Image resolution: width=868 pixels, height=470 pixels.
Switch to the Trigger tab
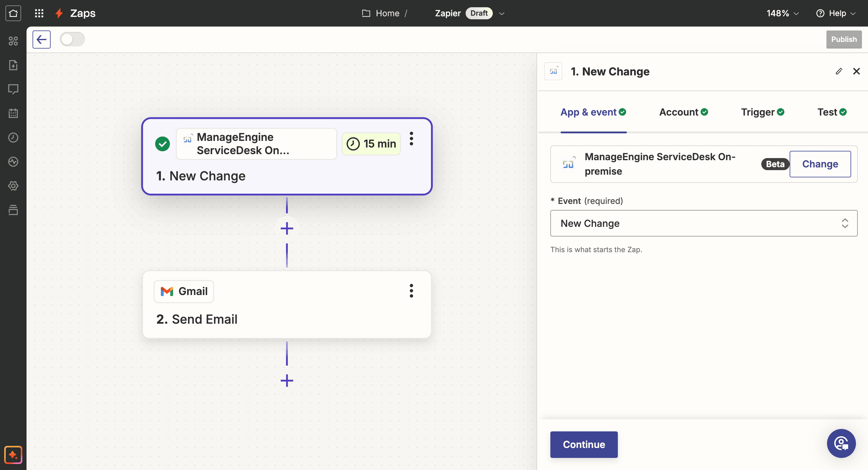(763, 112)
